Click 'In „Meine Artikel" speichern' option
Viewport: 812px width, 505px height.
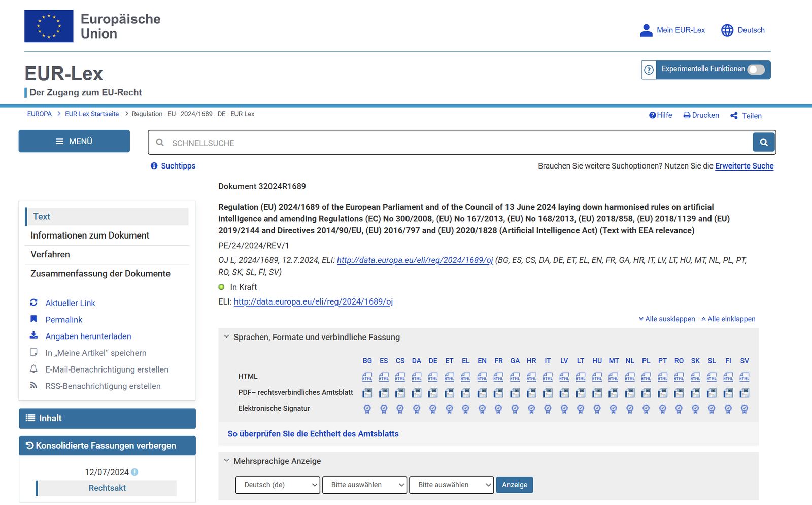(x=96, y=353)
